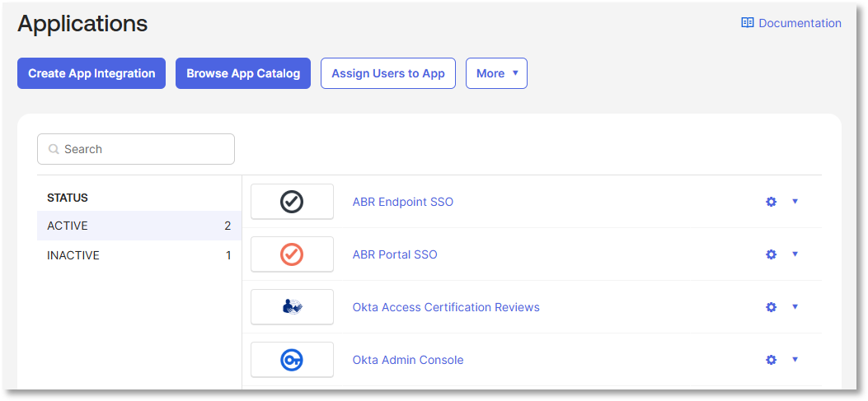Screen dimensions: 868x401
Task: Expand dropdown arrow for ABR Endpoint SSO
Action: 795,202
